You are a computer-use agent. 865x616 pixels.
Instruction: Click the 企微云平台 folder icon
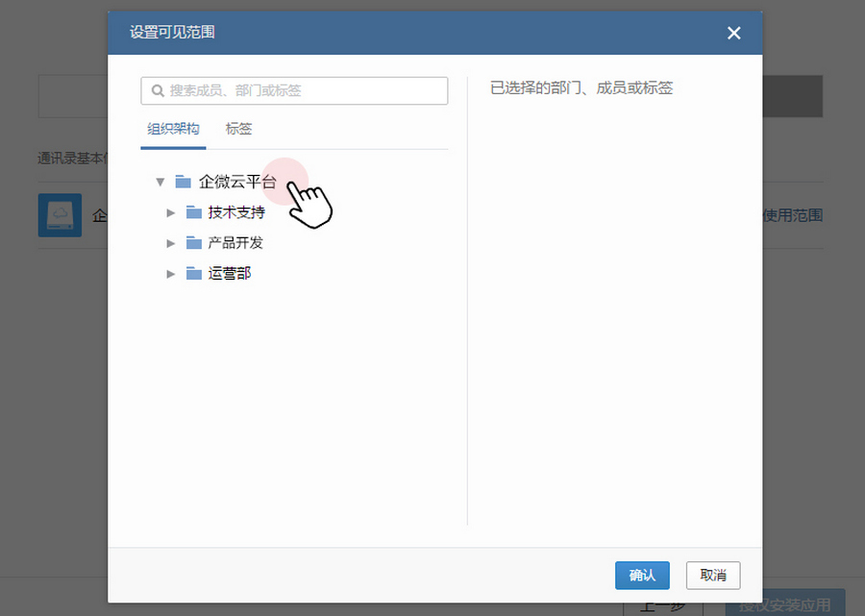[183, 182]
